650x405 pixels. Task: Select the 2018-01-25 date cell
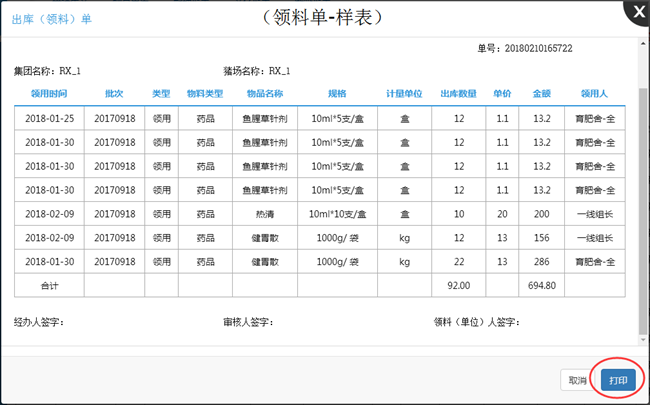pyautogui.click(x=49, y=118)
